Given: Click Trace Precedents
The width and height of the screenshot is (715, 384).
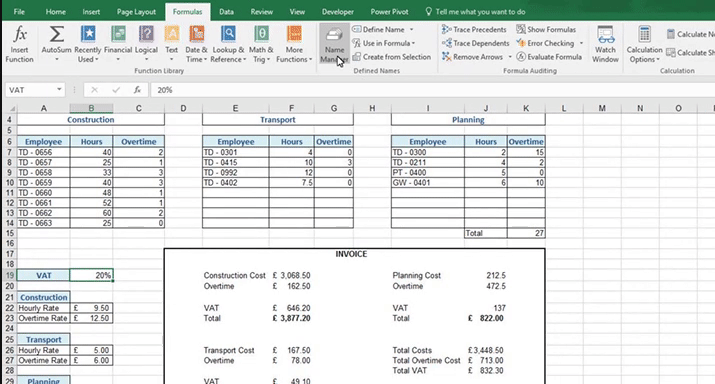Looking at the screenshot, I should (x=474, y=30).
